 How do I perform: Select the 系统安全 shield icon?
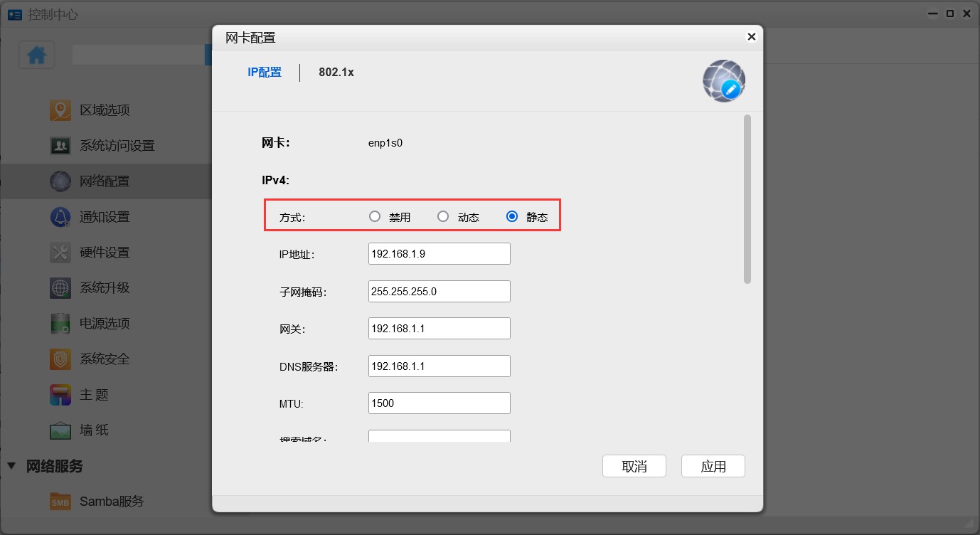click(60, 359)
